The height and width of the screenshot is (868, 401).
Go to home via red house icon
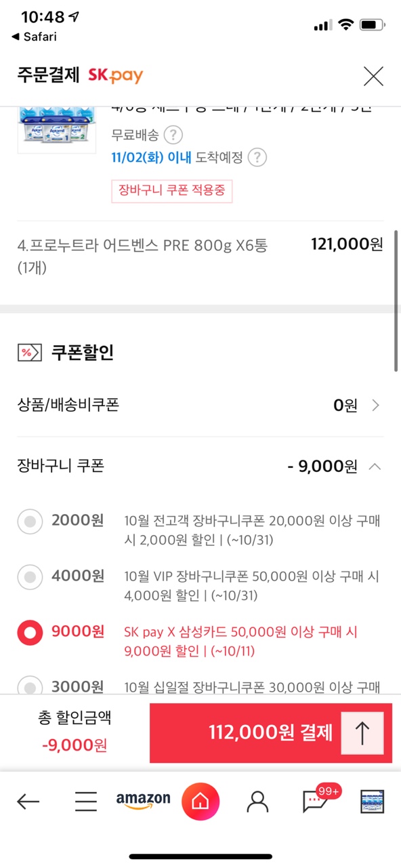200,802
